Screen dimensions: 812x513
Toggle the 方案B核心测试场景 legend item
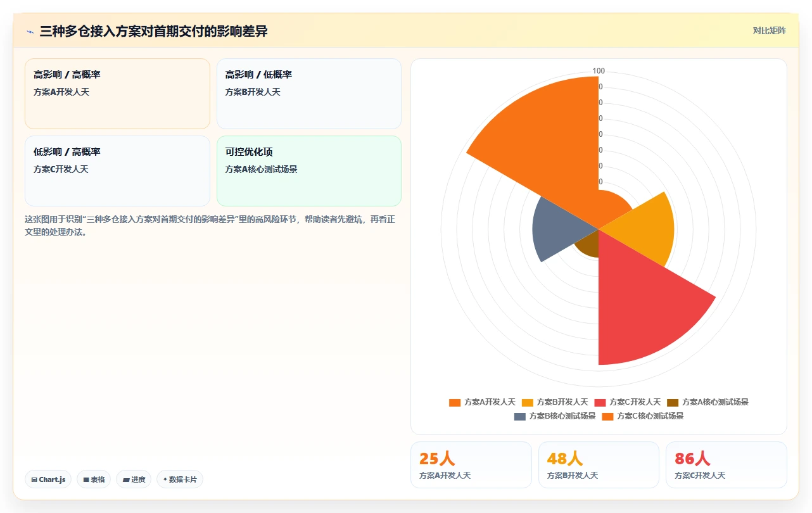(x=555, y=416)
